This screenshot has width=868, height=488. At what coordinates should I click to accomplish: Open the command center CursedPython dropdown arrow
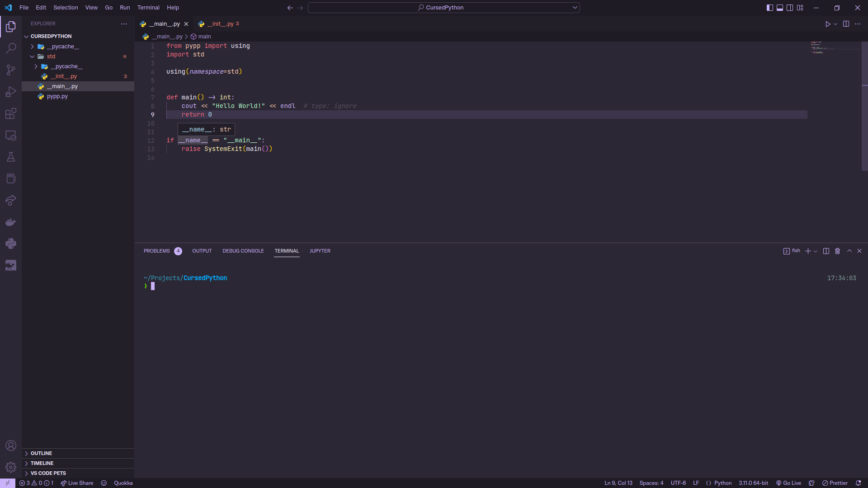click(x=575, y=8)
